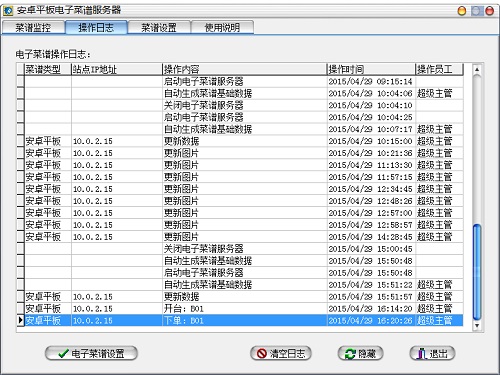Click the 站点IP地址 column header
This screenshot has height=375, width=500.
(117, 69)
